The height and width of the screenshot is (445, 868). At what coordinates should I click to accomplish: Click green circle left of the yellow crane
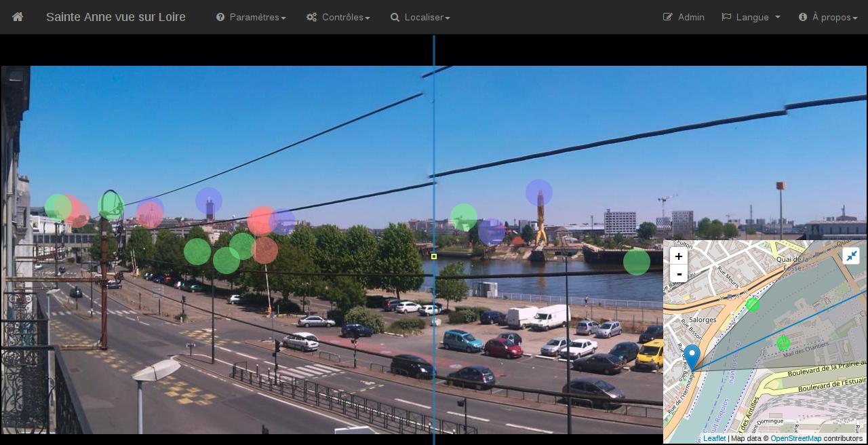[464, 217]
